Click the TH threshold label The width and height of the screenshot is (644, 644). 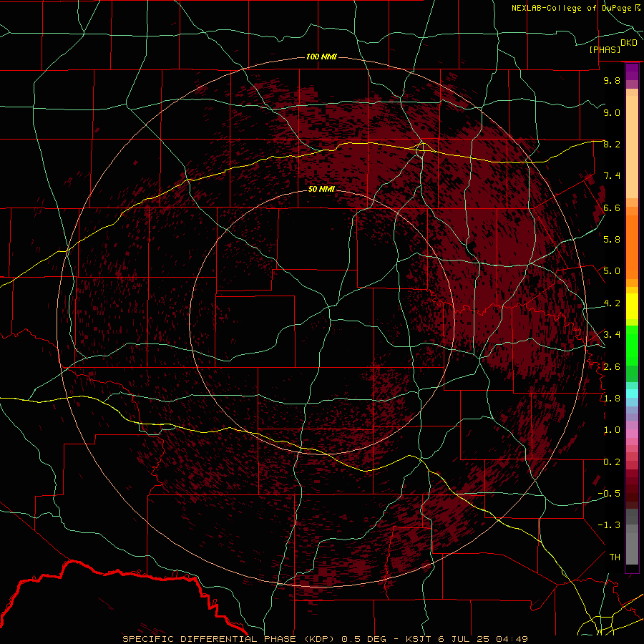[x=615, y=557]
